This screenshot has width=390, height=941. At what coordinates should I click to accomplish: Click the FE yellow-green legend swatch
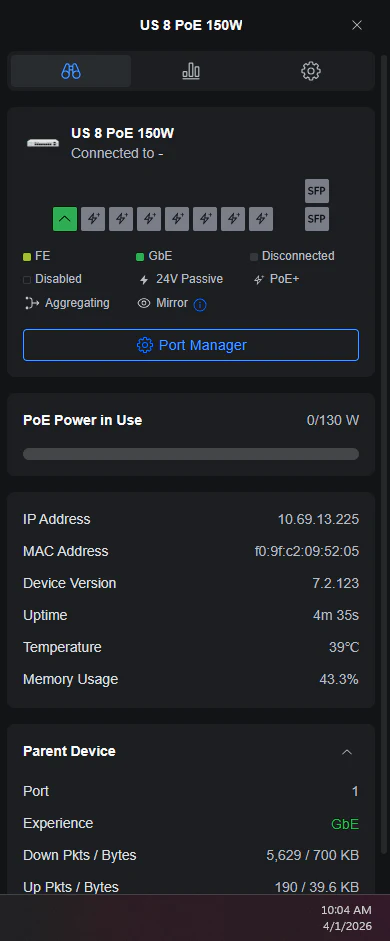pyautogui.click(x=27, y=257)
